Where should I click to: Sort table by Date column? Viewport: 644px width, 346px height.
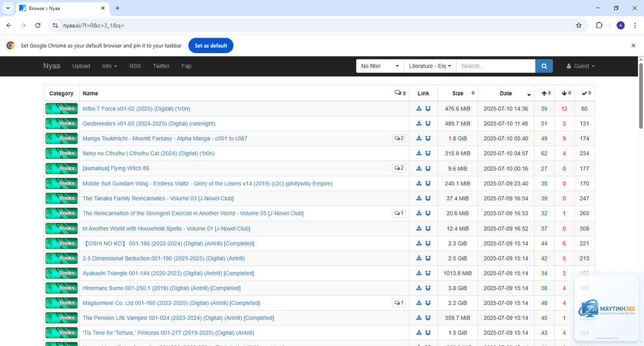coord(506,93)
